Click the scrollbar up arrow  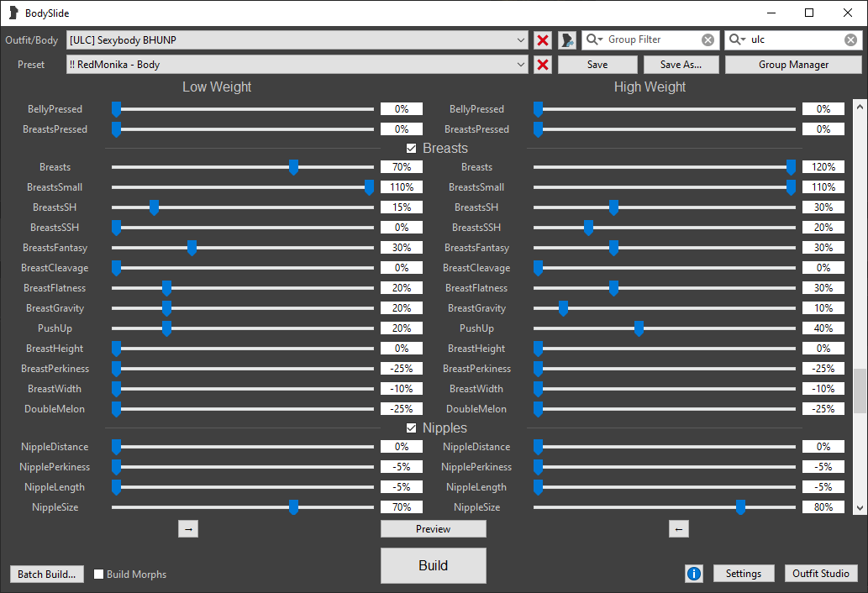click(x=859, y=106)
